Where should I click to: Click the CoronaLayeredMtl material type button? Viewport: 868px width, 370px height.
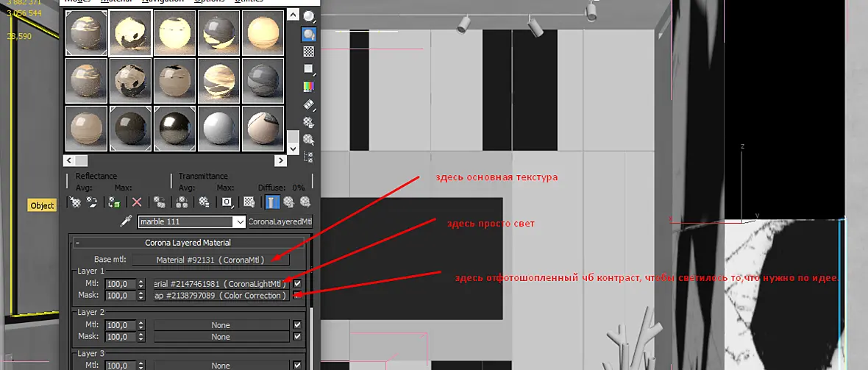281,221
